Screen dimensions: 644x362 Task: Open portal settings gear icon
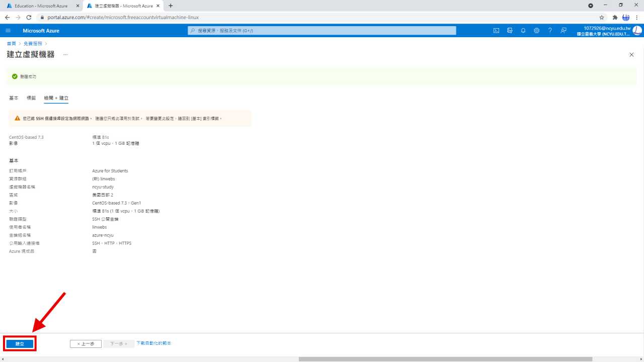[536, 31]
